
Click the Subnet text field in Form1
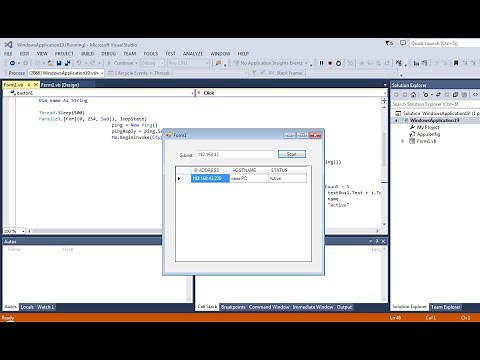(x=236, y=154)
